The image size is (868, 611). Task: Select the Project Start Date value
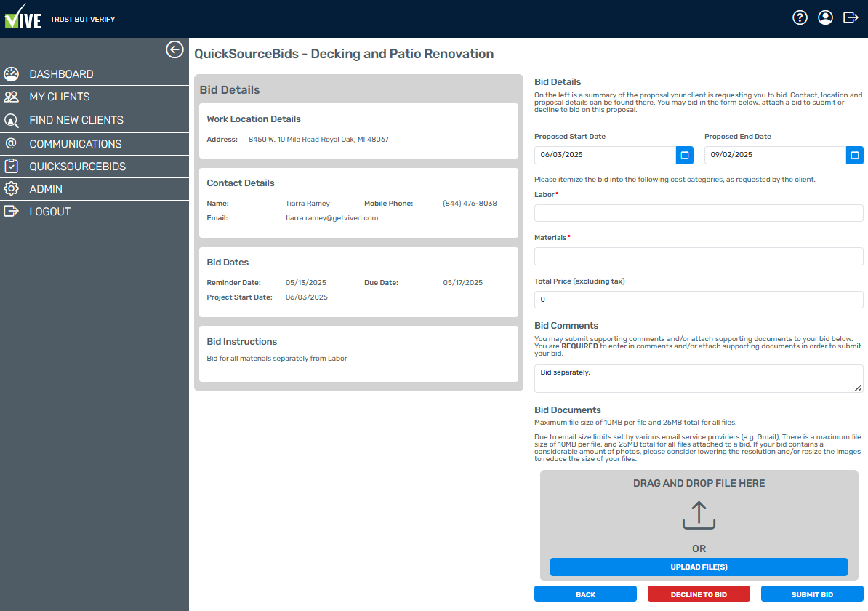(306, 297)
